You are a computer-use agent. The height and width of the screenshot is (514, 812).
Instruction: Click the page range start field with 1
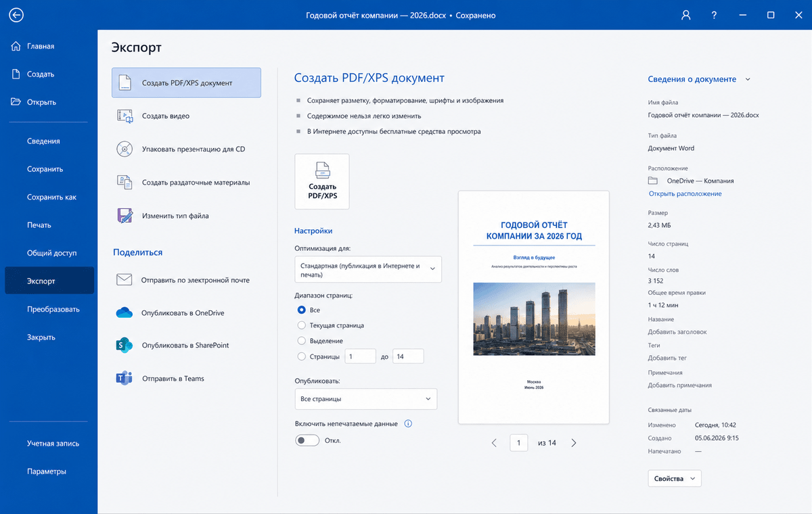coord(361,356)
